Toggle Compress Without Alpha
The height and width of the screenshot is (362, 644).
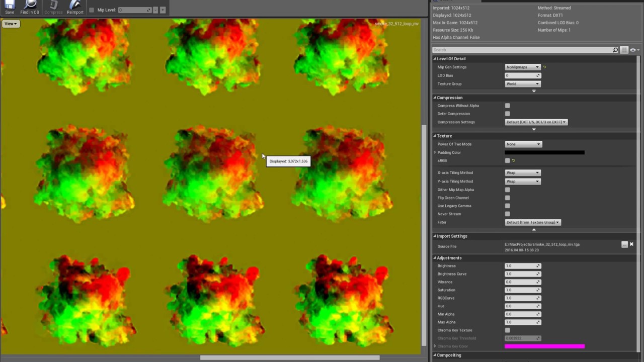[x=507, y=106]
